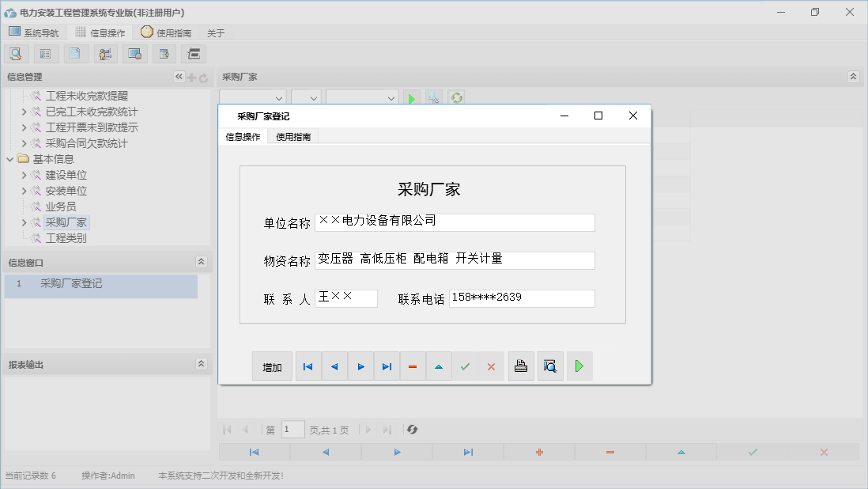This screenshot has width=868, height=489.
Task: Click the green run arrow in filter bar
Action: click(412, 97)
